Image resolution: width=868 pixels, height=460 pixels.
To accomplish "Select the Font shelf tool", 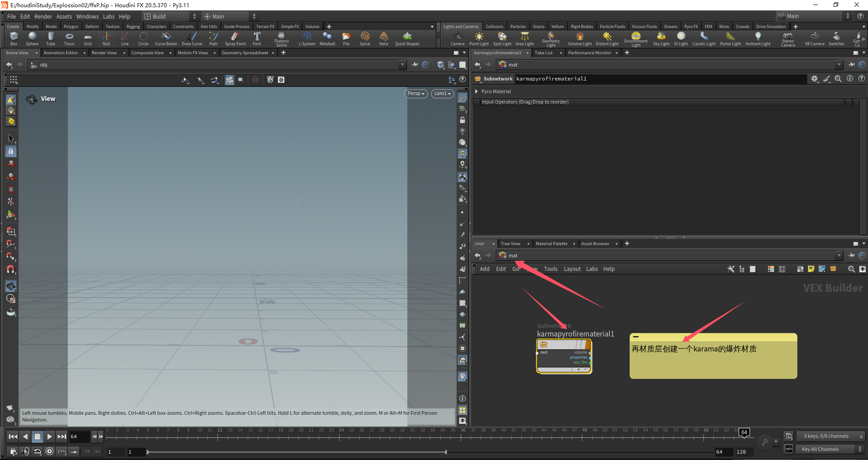I will (257, 39).
